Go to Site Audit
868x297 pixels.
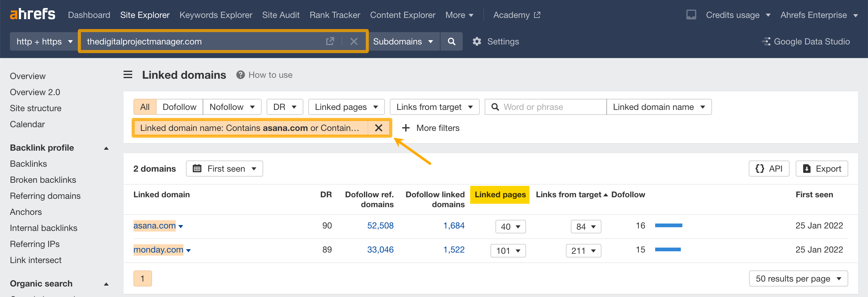[x=281, y=15]
